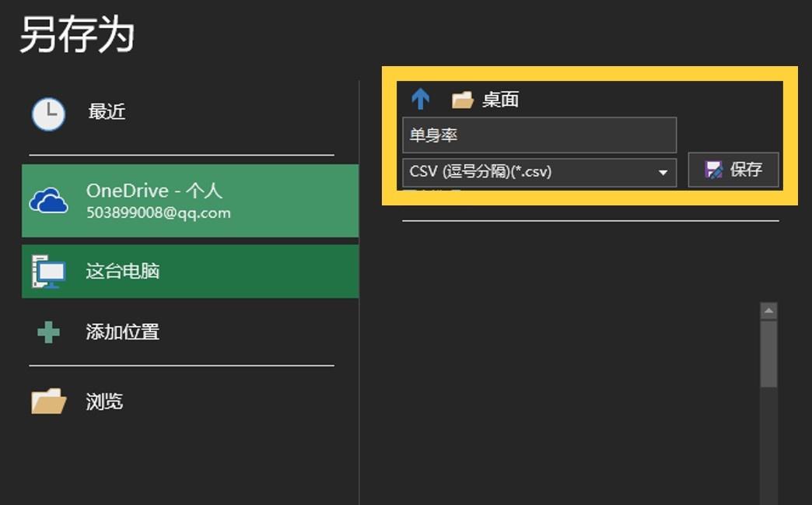The image size is (812, 505).
Task: Click the 单身率 filename input field
Action: (539, 135)
